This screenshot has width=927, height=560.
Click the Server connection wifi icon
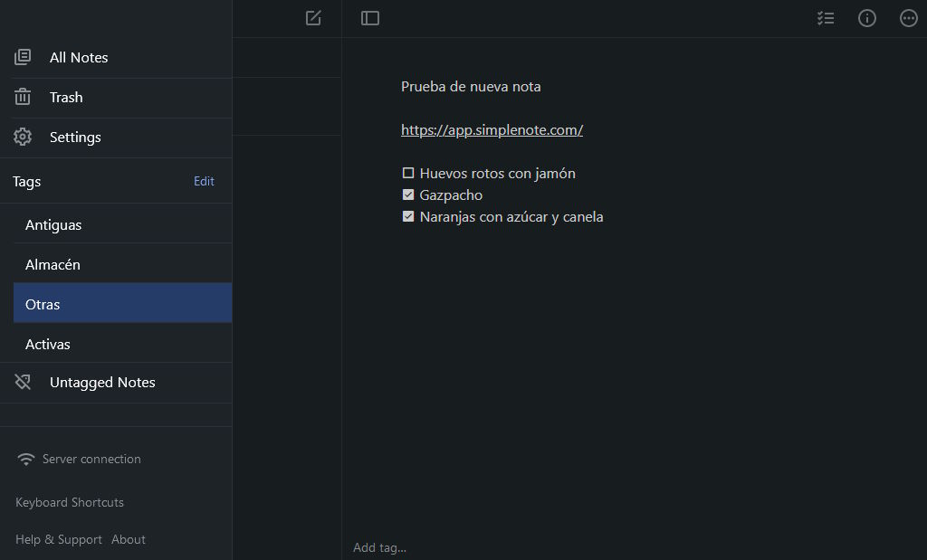[26, 459]
